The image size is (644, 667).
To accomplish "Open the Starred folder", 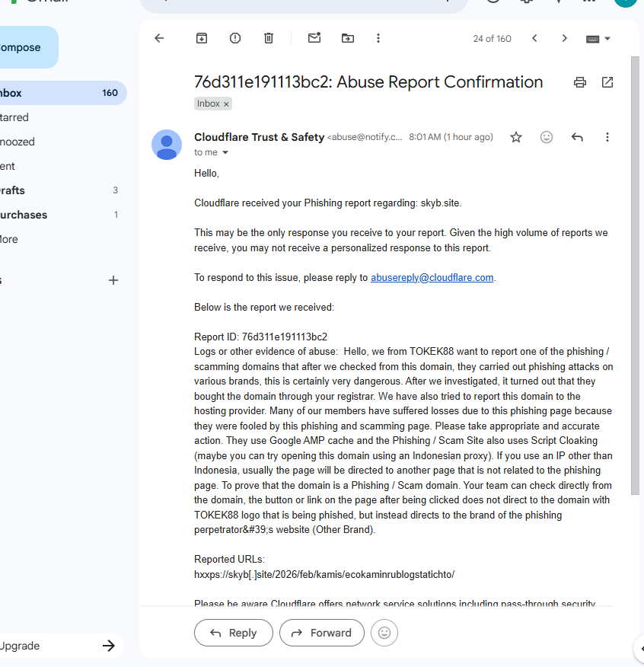I will [x=62, y=117].
